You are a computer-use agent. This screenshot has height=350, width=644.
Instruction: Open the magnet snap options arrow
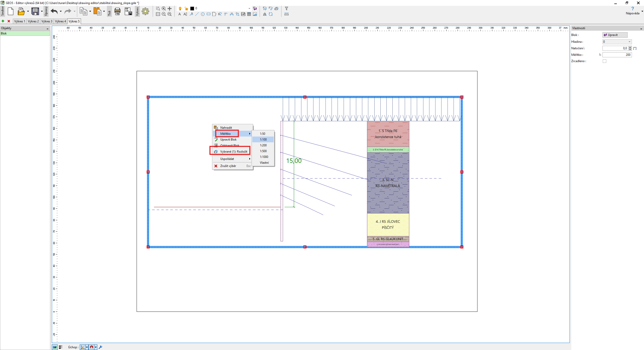pos(96,347)
